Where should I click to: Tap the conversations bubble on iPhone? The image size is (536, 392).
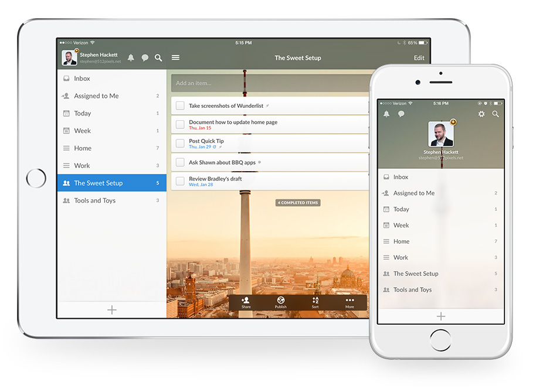click(x=401, y=114)
